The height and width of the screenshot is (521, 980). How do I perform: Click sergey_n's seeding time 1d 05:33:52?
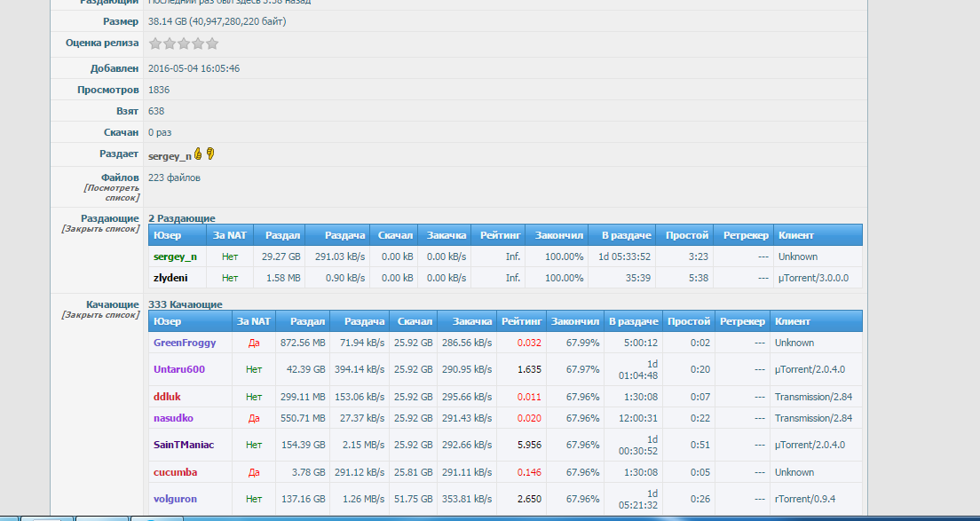coord(624,257)
